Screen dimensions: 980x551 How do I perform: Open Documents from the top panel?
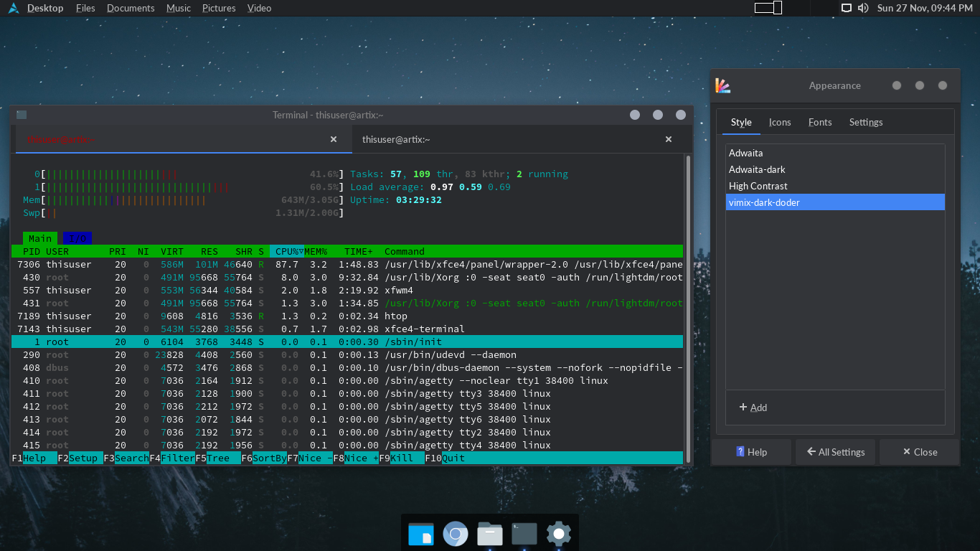point(131,8)
